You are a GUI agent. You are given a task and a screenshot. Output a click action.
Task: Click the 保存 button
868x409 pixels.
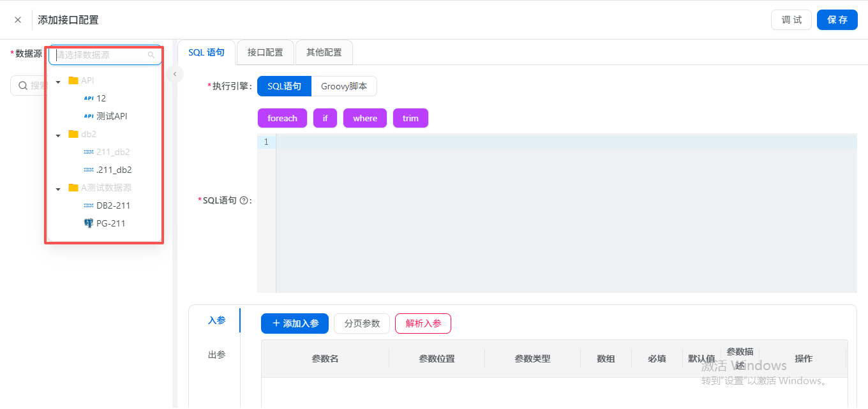pos(837,20)
